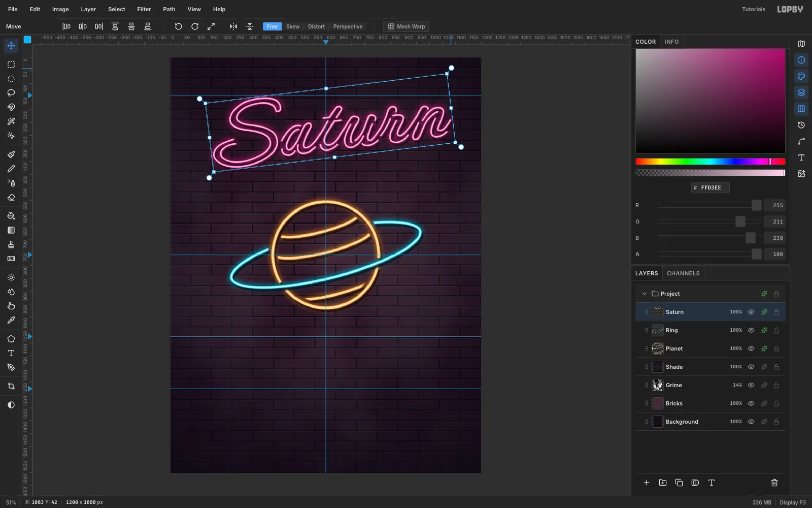Add a text layer from layers footer
Screen dimensions: 812x508
pos(712,483)
